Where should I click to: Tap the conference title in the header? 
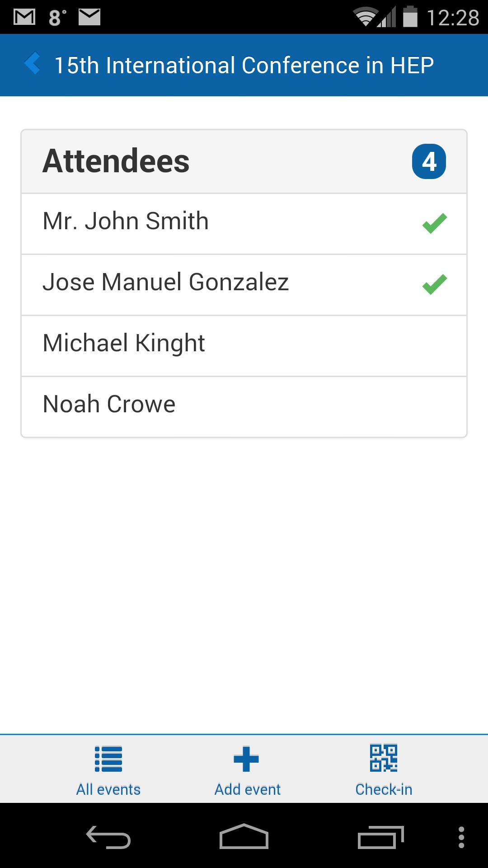pyautogui.click(x=244, y=65)
